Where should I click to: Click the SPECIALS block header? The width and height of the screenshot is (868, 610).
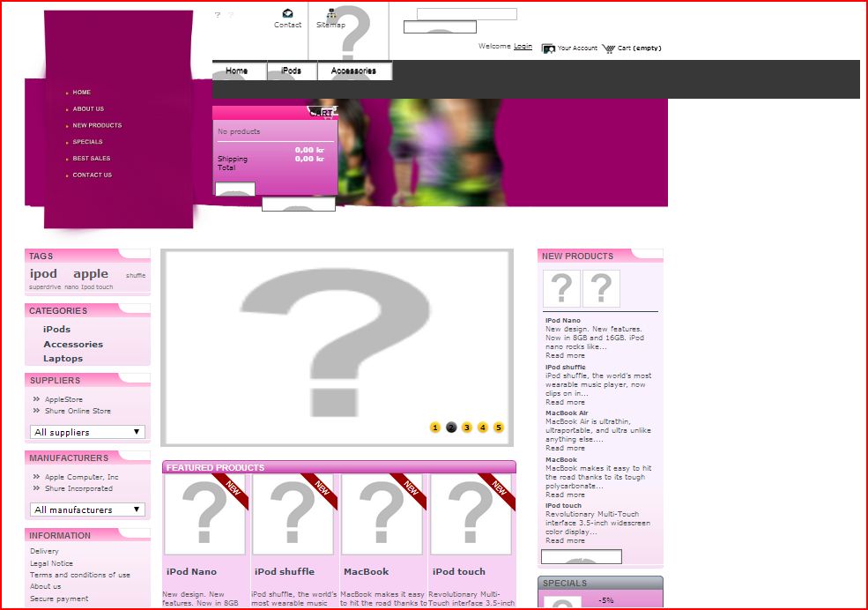click(600, 583)
